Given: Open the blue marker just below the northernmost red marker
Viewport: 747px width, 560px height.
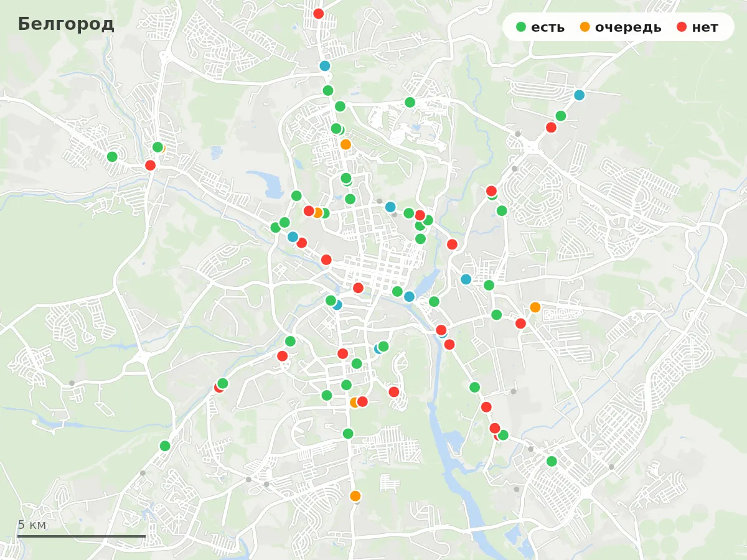Looking at the screenshot, I should coord(324,66).
